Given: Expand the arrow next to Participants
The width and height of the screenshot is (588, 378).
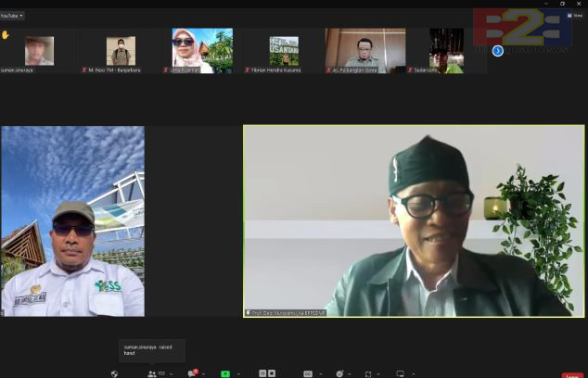Looking at the screenshot, I should pos(172,374).
